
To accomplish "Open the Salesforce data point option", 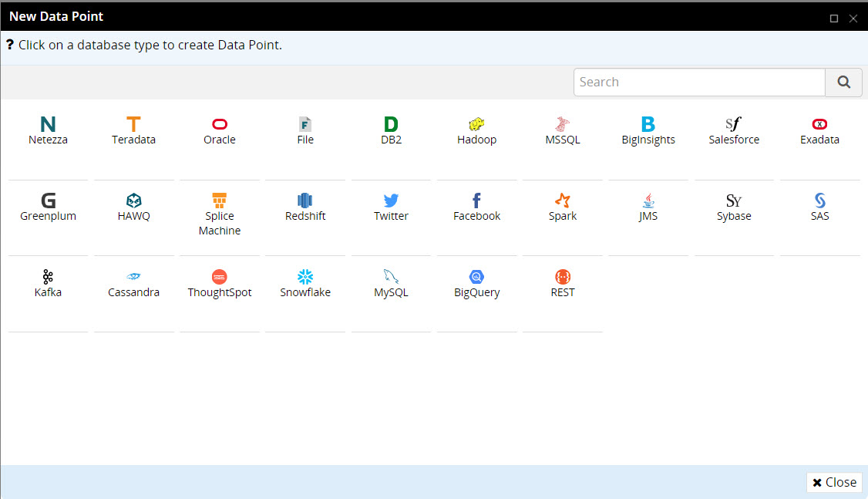I will point(734,125).
